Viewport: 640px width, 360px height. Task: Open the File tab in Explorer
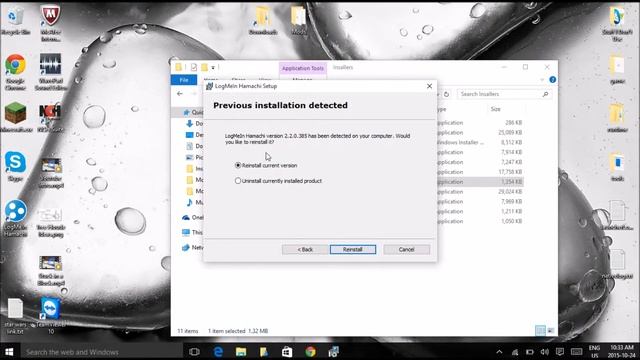point(184,80)
